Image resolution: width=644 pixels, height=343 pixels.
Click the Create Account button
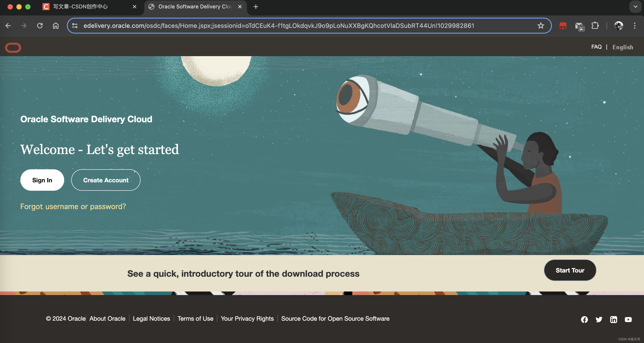(106, 180)
